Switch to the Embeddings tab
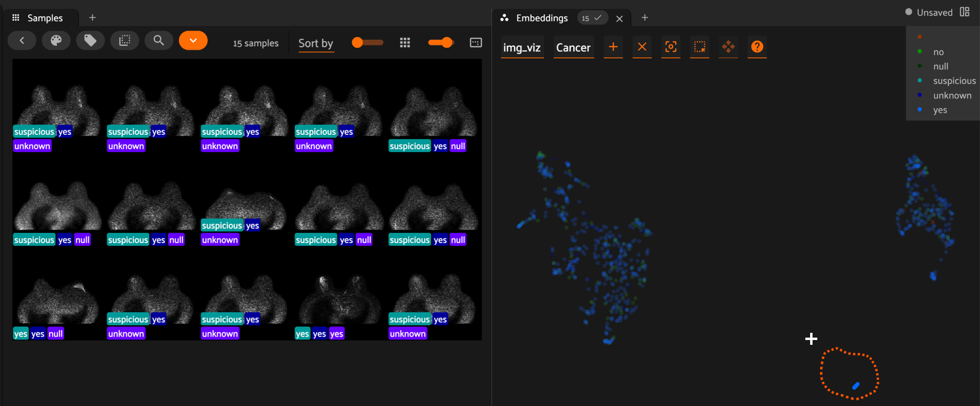 click(542, 18)
